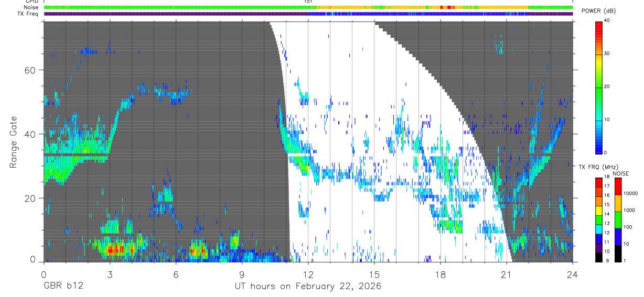Click the noise color legend strip
This screenshot has height=297, width=644.
click(618, 220)
